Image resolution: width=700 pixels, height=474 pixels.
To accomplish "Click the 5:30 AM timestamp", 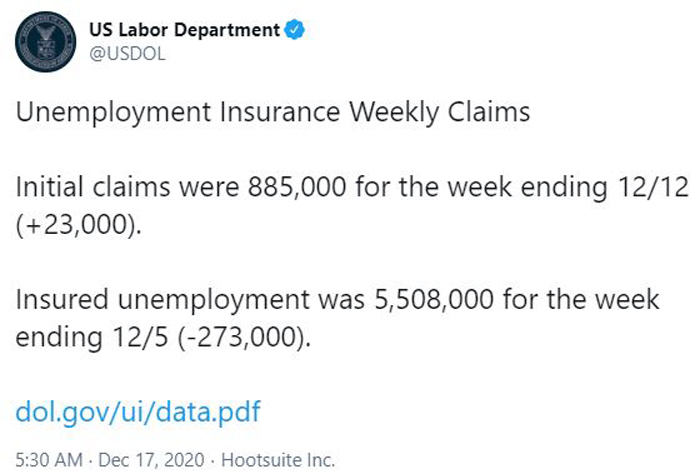I will click(x=49, y=460).
